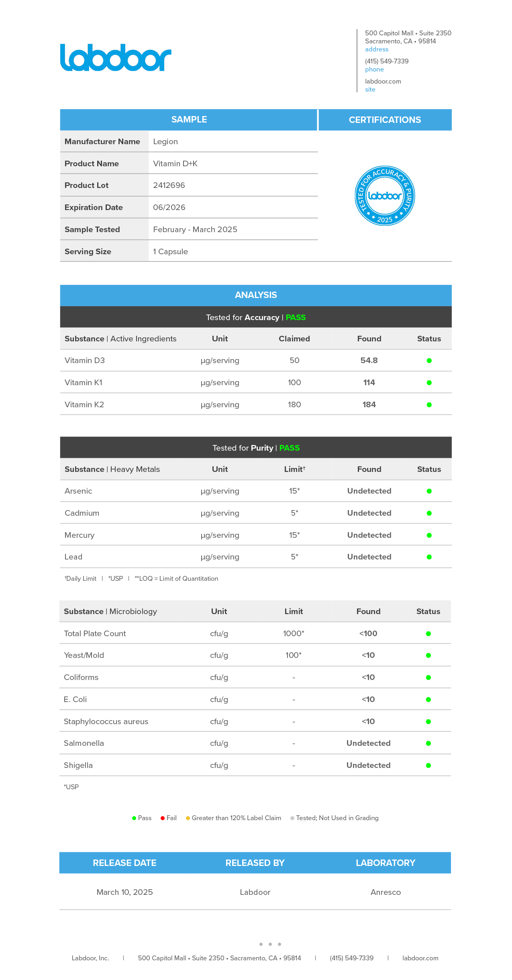Click the green status dot for Lead
Screen dimensions: 512x980
[x=429, y=557]
